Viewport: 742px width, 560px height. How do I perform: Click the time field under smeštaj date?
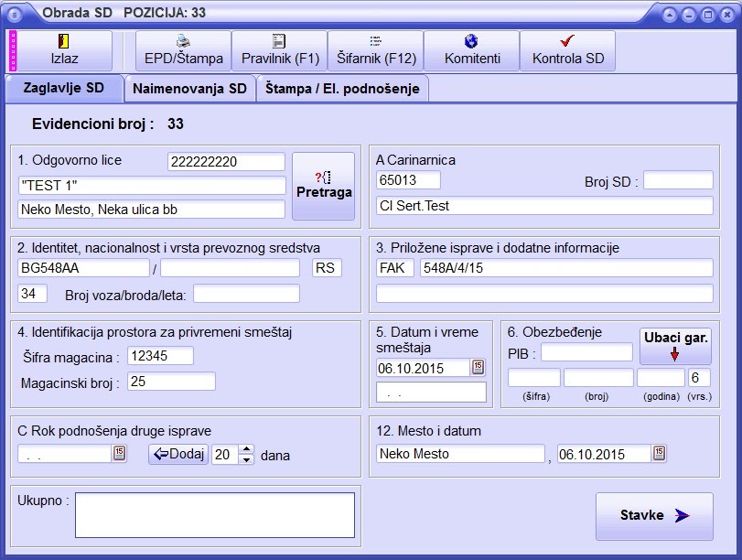pos(431,393)
